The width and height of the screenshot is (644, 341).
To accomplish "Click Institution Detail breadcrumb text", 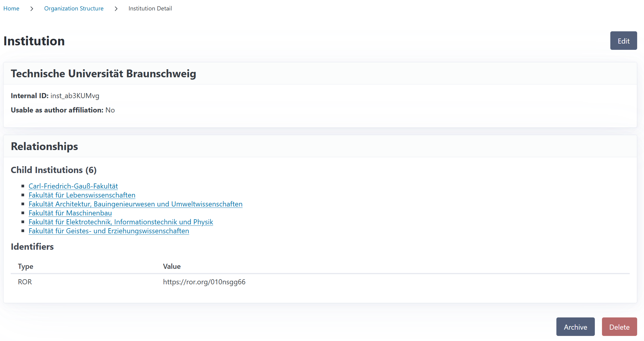I will [150, 8].
